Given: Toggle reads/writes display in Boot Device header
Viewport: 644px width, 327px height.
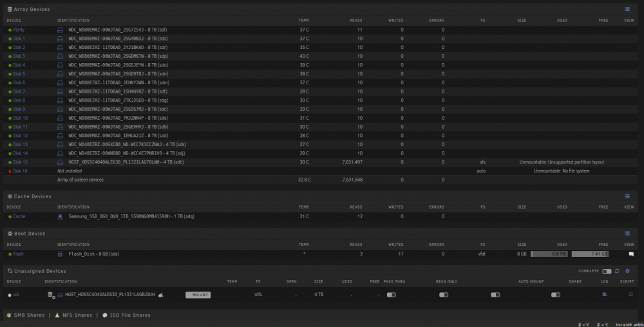Looking at the screenshot, I should pos(627,234).
